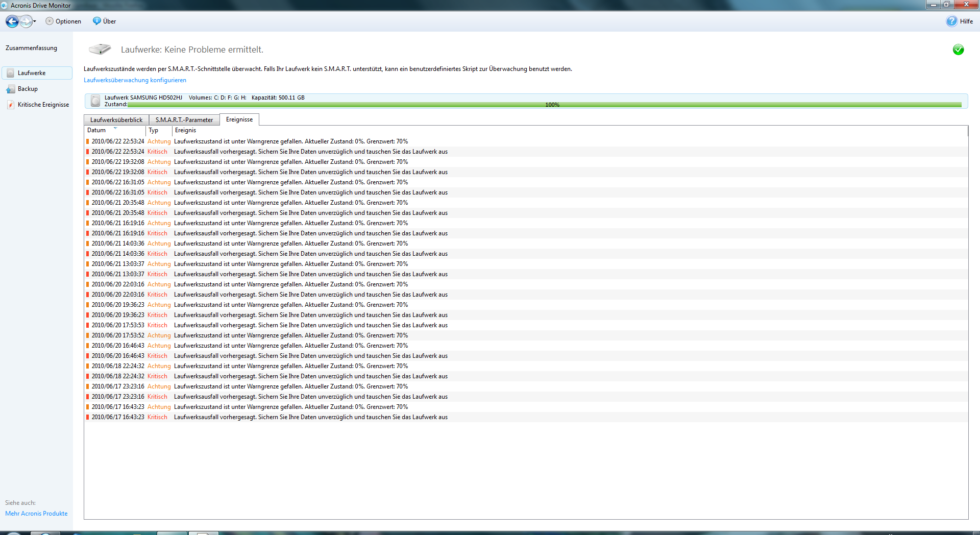Viewport: 980px width, 535px height.
Task: Sort events by the Typ column
Action: pos(159,130)
